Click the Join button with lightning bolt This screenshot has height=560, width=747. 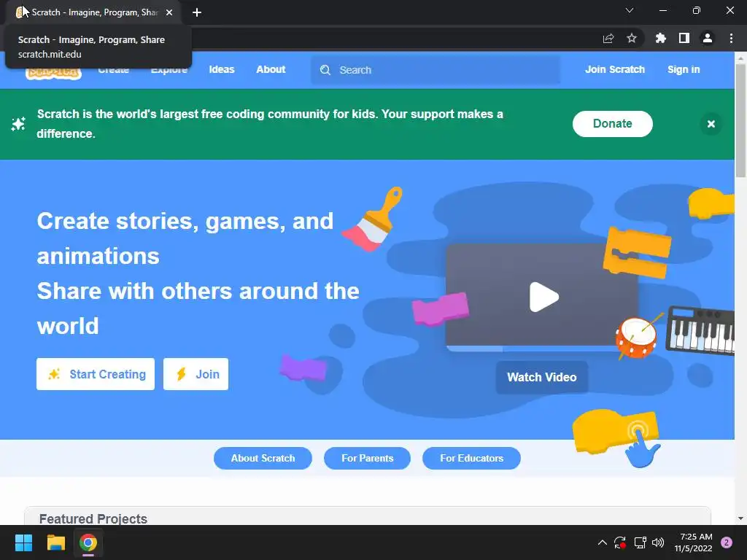tap(196, 374)
